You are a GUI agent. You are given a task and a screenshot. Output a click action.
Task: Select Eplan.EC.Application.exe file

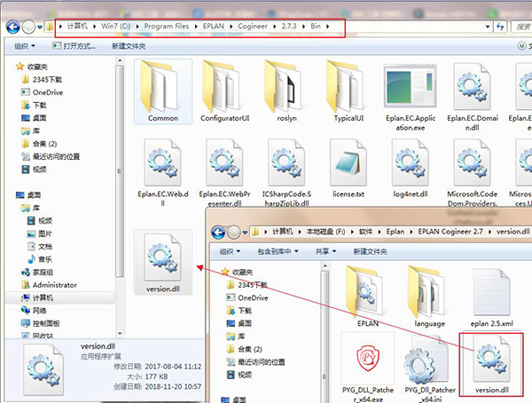click(413, 91)
